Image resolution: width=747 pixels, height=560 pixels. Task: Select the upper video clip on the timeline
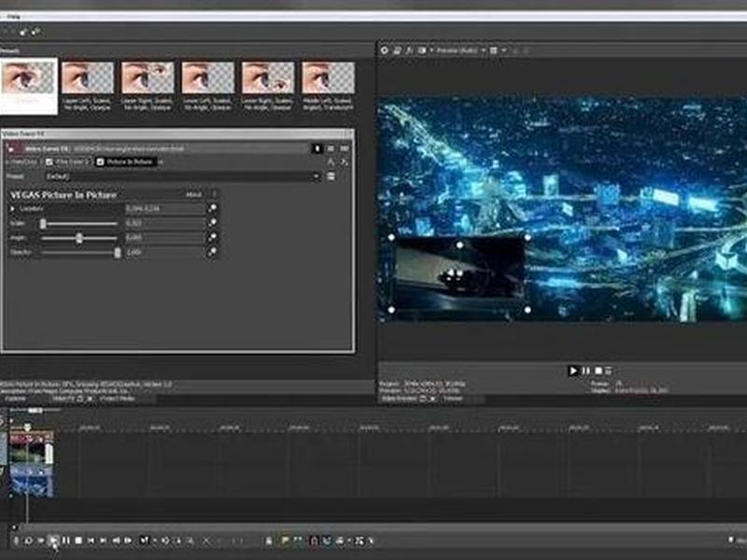[32, 449]
